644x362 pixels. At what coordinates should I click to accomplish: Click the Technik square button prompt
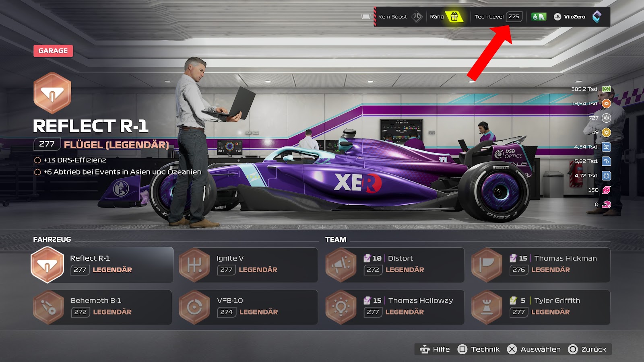pyautogui.click(x=479, y=349)
